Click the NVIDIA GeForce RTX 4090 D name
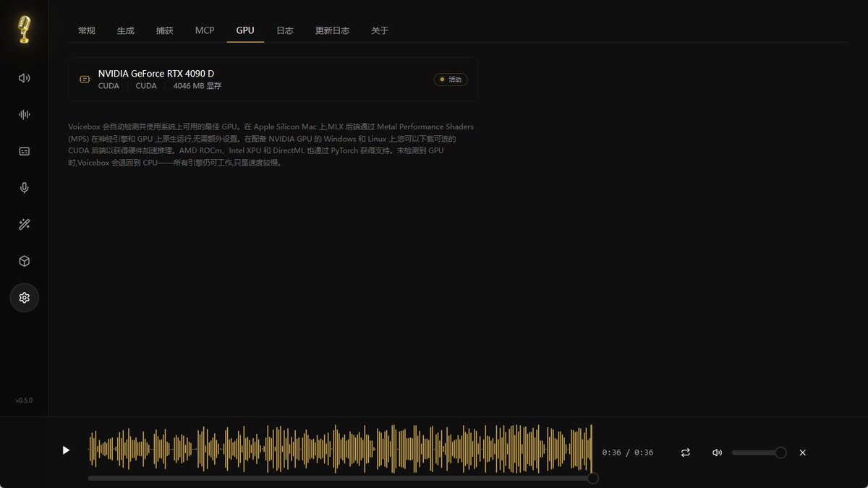 coord(156,74)
